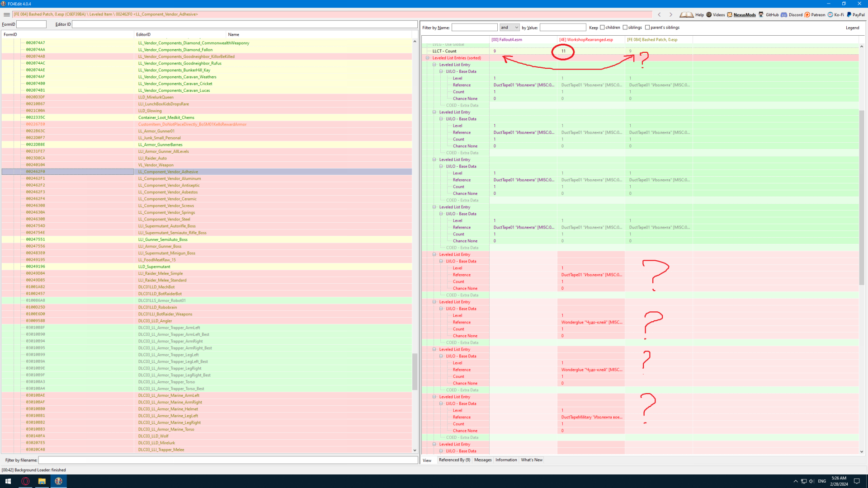
Task: Click the Discord icon
Action: 784,14
